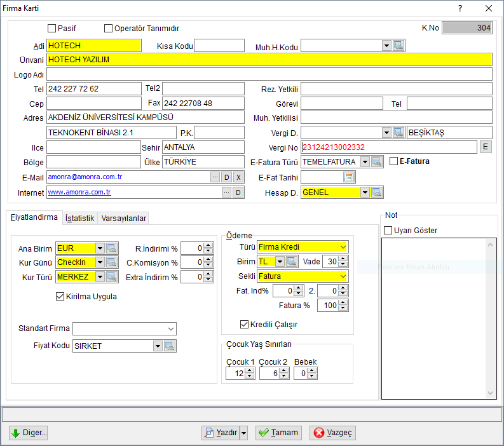
Task: Open lookup icon beside Ödeme Birim
Action: tap(292, 262)
